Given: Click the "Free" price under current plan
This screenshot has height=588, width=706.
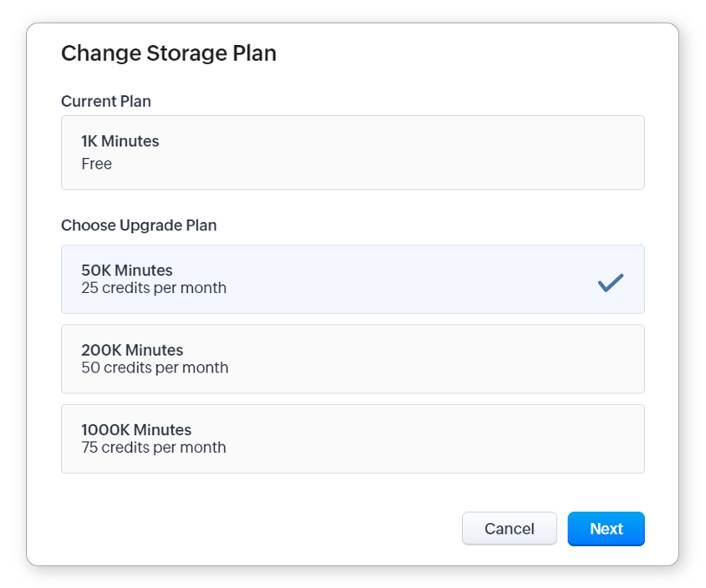Looking at the screenshot, I should click(x=97, y=164).
